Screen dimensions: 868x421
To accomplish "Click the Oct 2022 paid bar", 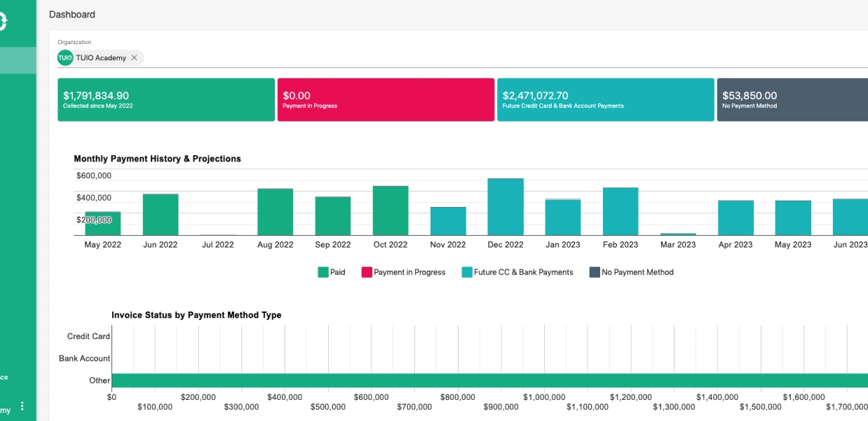I will click(391, 210).
